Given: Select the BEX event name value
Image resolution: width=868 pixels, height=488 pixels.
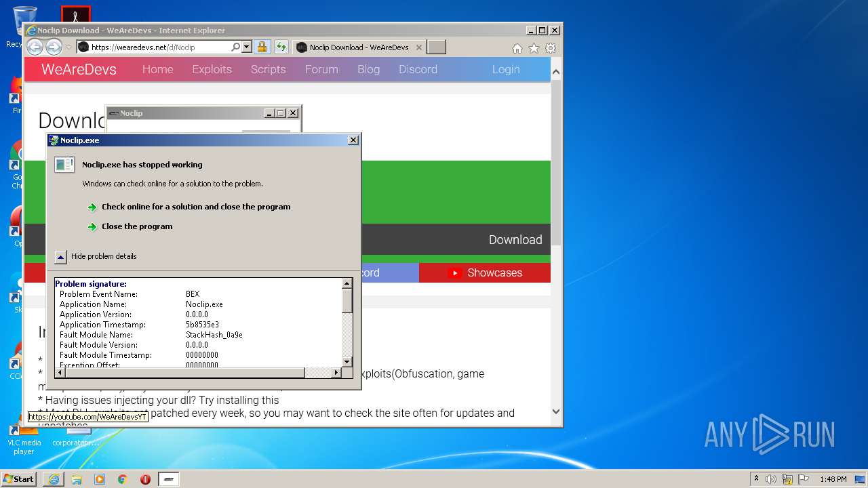Looking at the screenshot, I should [x=193, y=294].
